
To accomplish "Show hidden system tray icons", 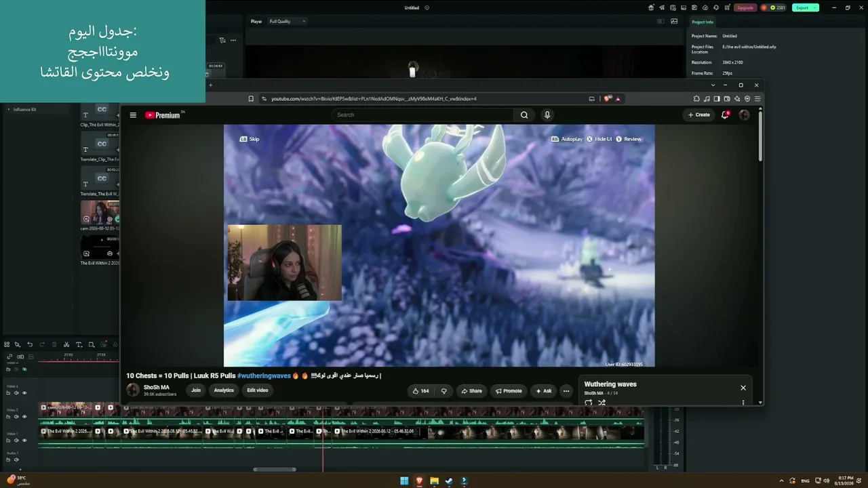I will tap(782, 481).
